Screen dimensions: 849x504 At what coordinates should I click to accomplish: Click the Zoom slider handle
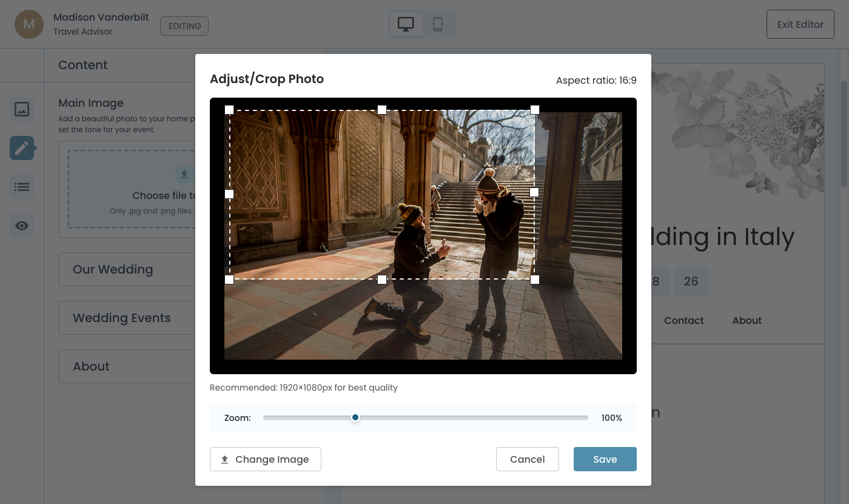355,417
